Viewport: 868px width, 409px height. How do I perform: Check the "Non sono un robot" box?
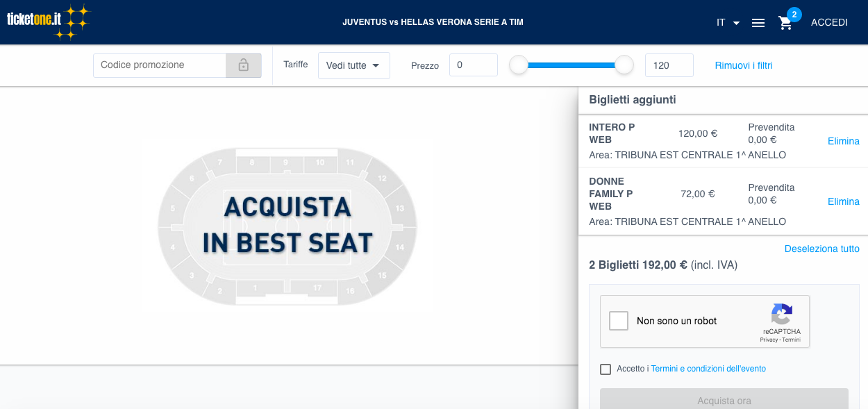click(619, 321)
